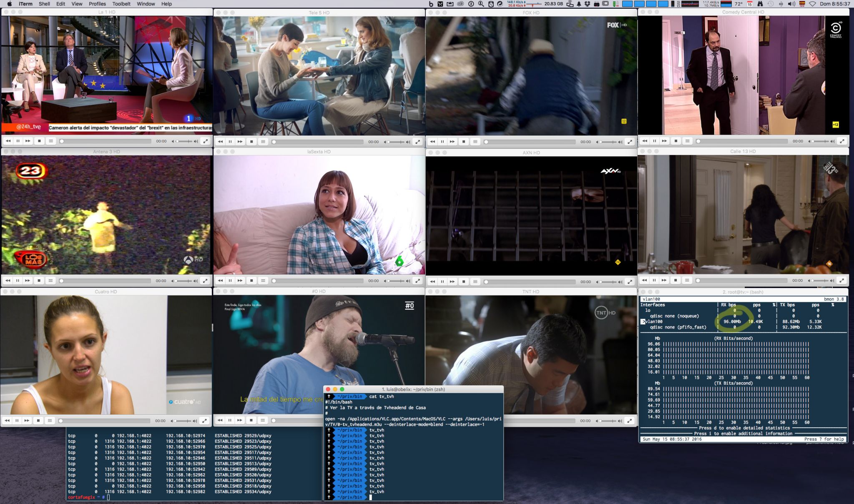Click the Antena 3 HD seek slider
Screen dimensions: 854x504
click(105, 281)
